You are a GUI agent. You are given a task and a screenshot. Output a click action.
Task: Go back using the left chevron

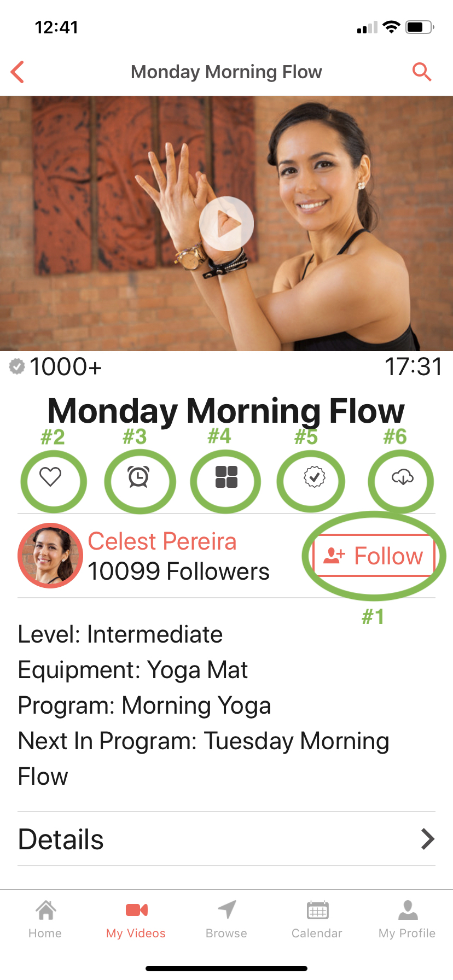coord(18,72)
